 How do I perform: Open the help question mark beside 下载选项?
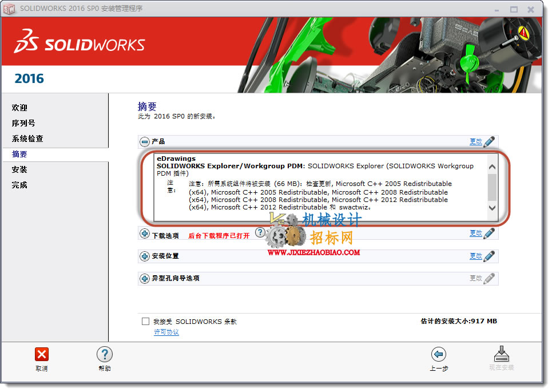point(260,232)
